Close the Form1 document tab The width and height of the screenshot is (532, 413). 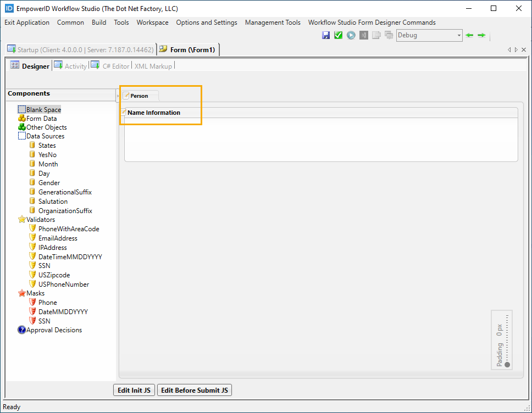coord(524,49)
